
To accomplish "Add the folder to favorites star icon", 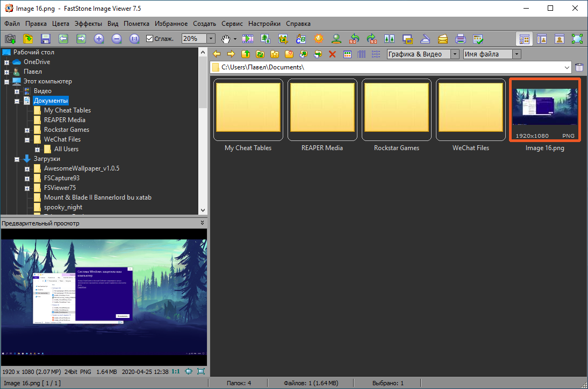I will click(x=275, y=54).
